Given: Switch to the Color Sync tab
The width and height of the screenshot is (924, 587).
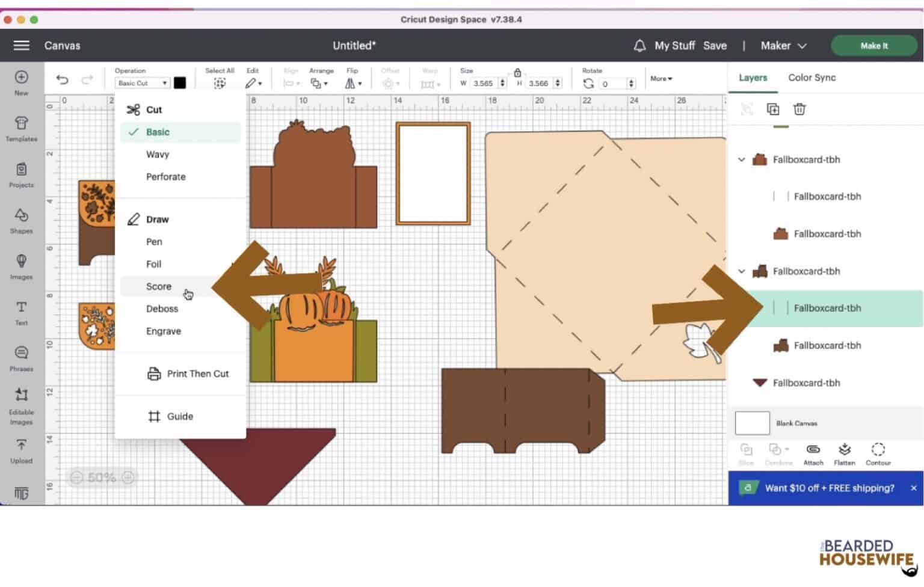Looking at the screenshot, I should click(812, 78).
